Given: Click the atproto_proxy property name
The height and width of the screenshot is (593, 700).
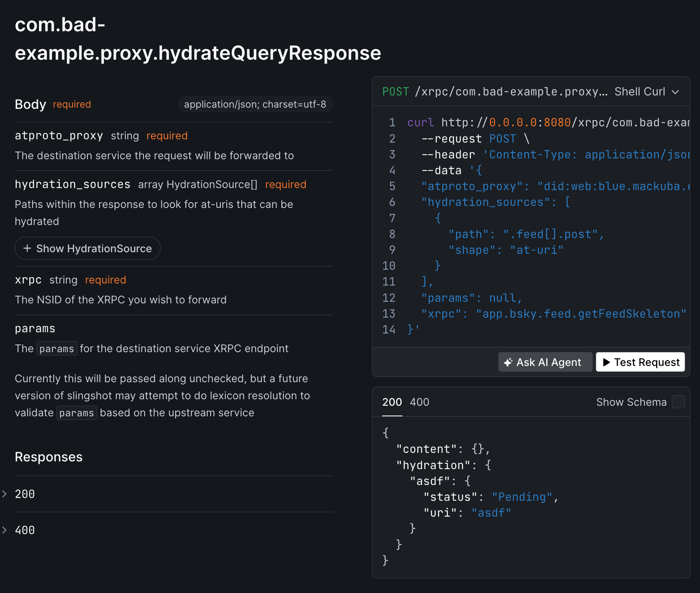Looking at the screenshot, I should point(59,136).
